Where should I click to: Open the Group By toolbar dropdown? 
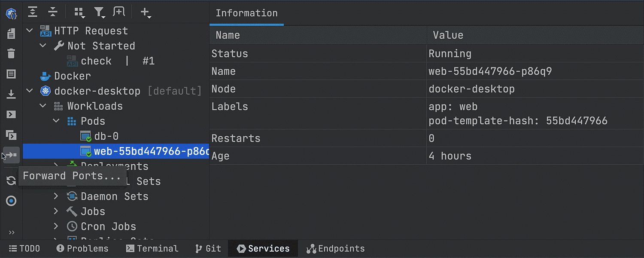(79, 12)
